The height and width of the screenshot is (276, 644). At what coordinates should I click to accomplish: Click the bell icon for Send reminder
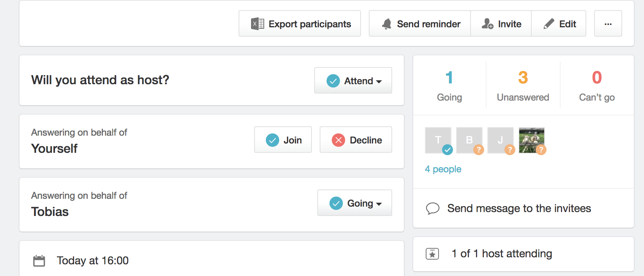(387, 24)
